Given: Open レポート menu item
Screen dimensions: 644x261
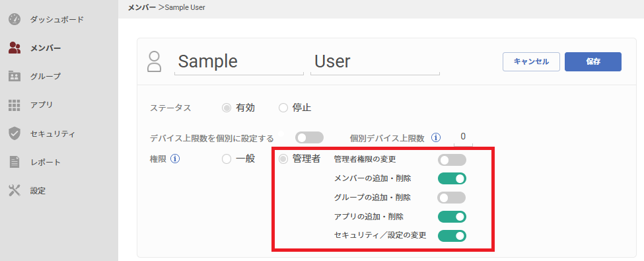Looking at the screenshot, I should point(45,162).
